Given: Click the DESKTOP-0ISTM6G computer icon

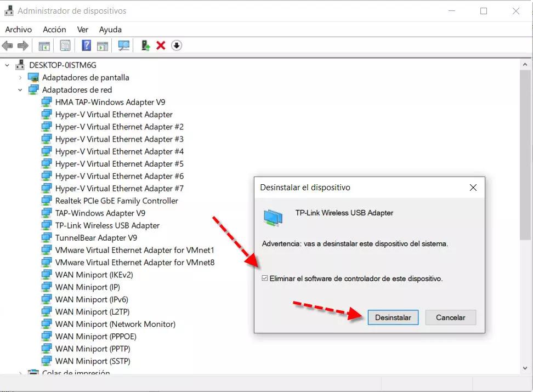Looking at the screenshot, I should coord(20,65).
